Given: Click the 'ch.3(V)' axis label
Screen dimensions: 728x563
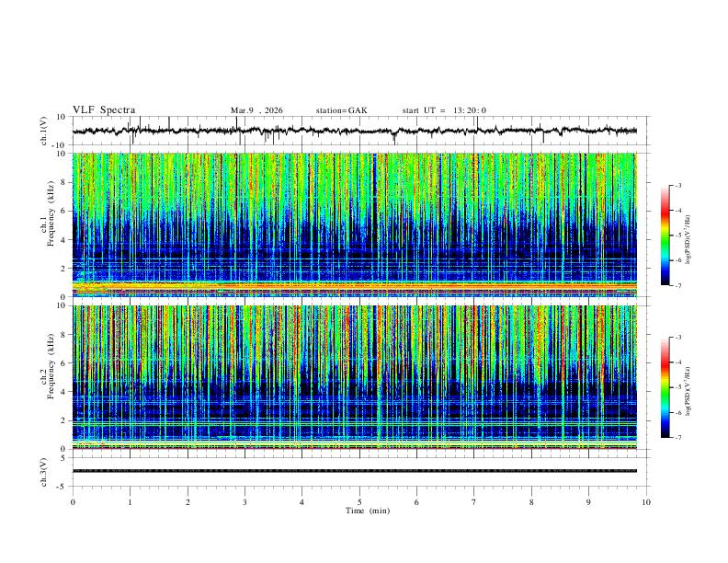Looking at the screenshot, I should (44, 472).
